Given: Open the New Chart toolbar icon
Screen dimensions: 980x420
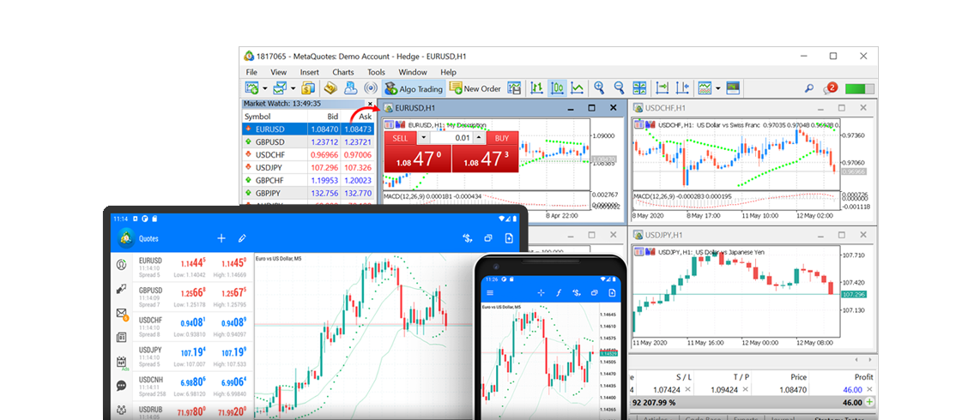Looking at the screenshot, I should tap(252, 88).
